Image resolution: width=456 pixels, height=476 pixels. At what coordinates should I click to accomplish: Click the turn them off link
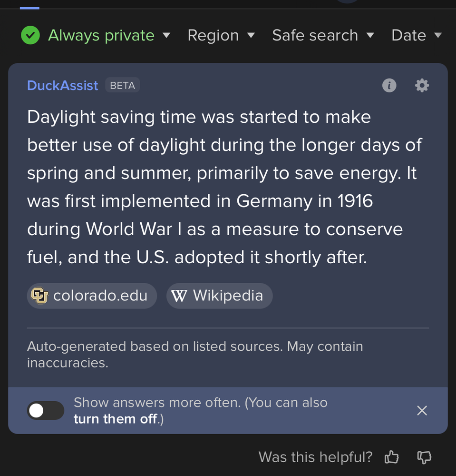(x=115, y=419)
